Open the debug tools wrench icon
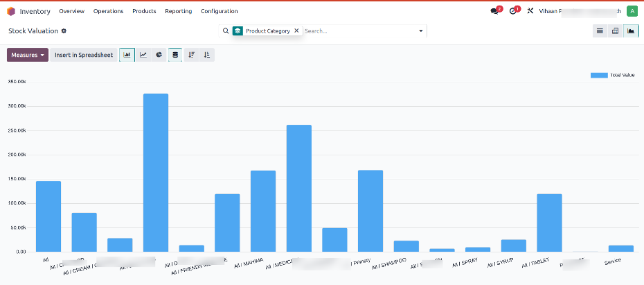644x285 pixels. coord(530,11)
